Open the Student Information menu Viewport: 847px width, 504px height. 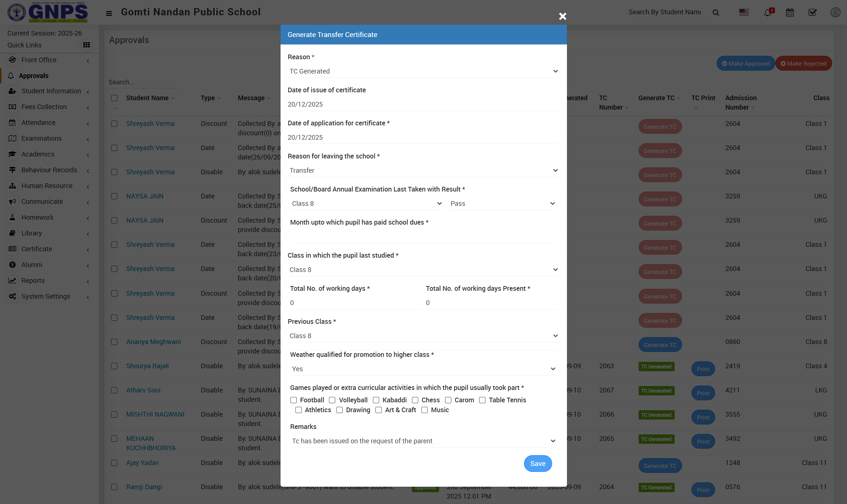[x=50, y=91]
